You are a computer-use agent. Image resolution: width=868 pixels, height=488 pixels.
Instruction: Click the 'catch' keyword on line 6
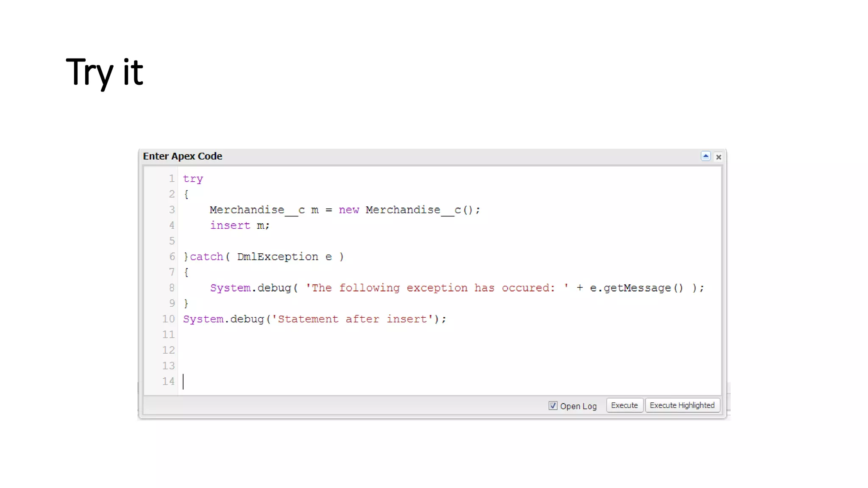pyautogui.click(x=206, y=257)
